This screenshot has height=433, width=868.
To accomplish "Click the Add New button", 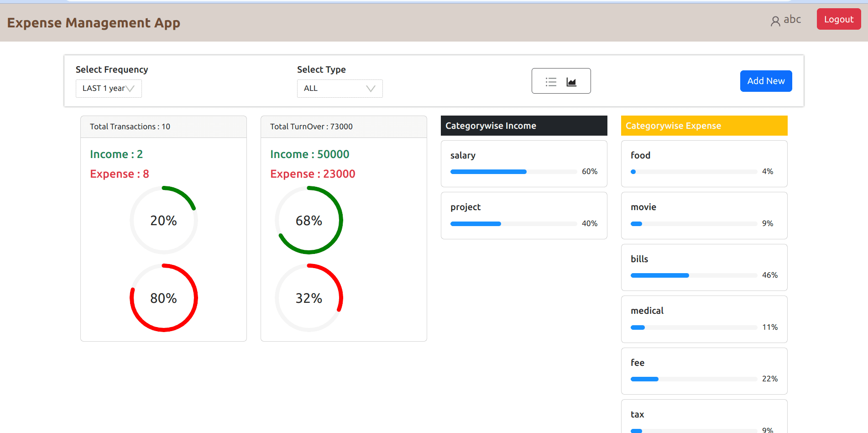I will coord(766,81).
